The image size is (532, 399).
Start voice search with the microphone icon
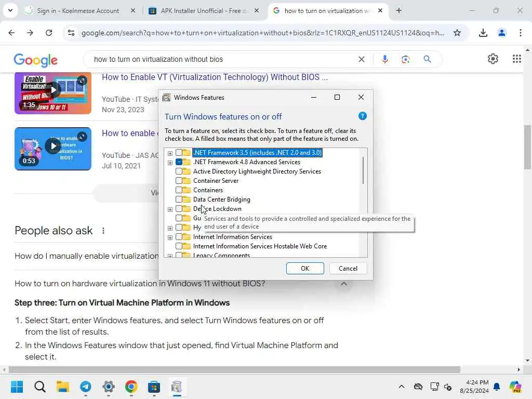[x=385, y=59]
